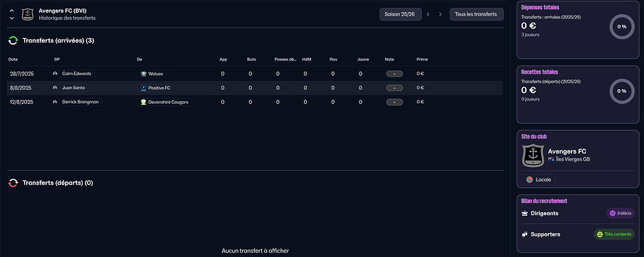Click the Aucun transfert à afficher message
This screenshot has height=257, width=644.
click(255, 251)
